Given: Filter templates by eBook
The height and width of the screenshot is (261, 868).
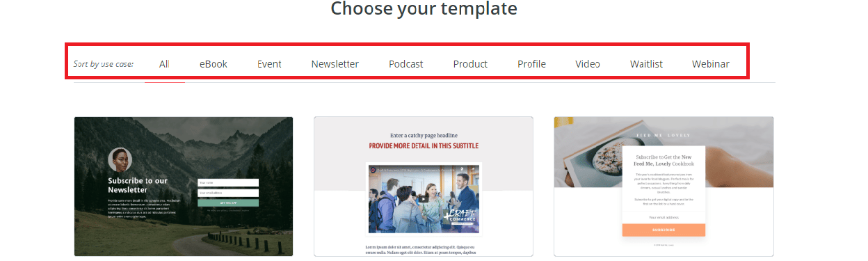Looking at the screenshot, I should tap(214, 64).
